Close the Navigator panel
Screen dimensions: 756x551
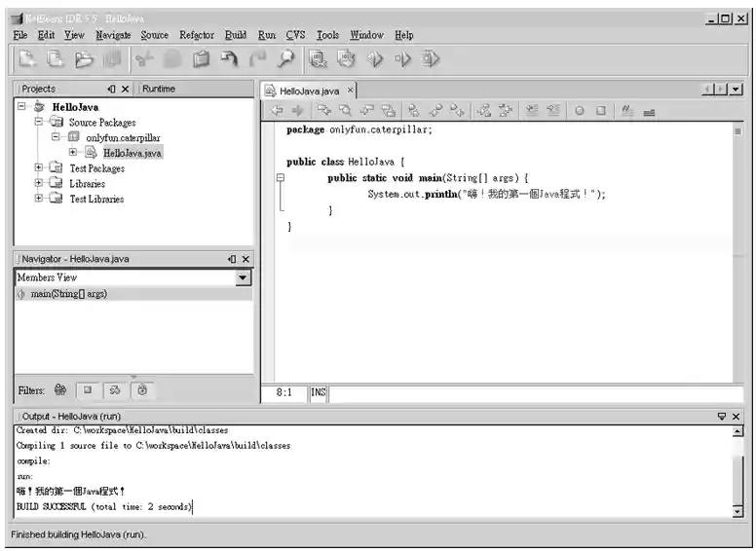tap(246, 259)
